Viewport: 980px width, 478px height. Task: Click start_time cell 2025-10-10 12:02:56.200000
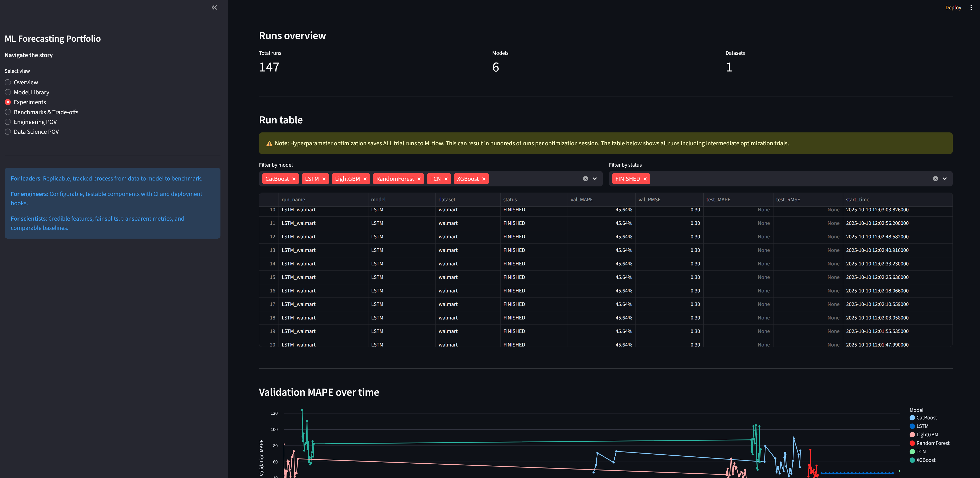[898, 223]
